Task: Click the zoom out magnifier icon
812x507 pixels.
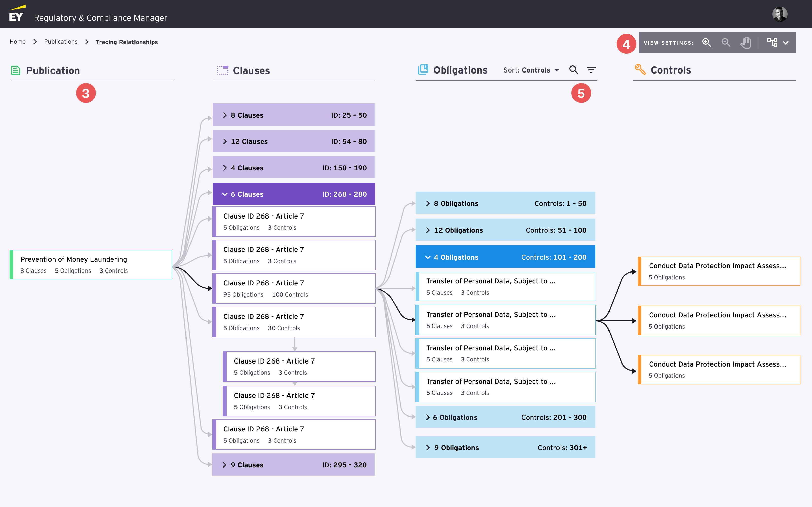Action: [x=726, y=43]
